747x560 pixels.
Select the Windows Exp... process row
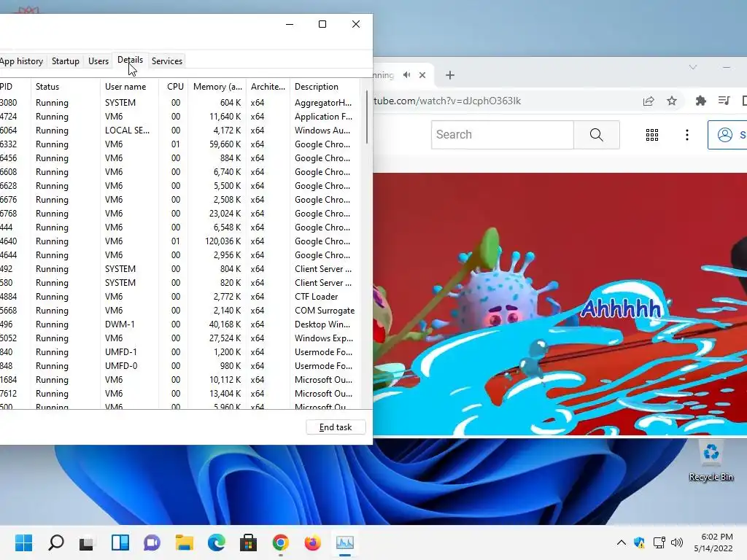pyautogui.click(x=180, y=338)
